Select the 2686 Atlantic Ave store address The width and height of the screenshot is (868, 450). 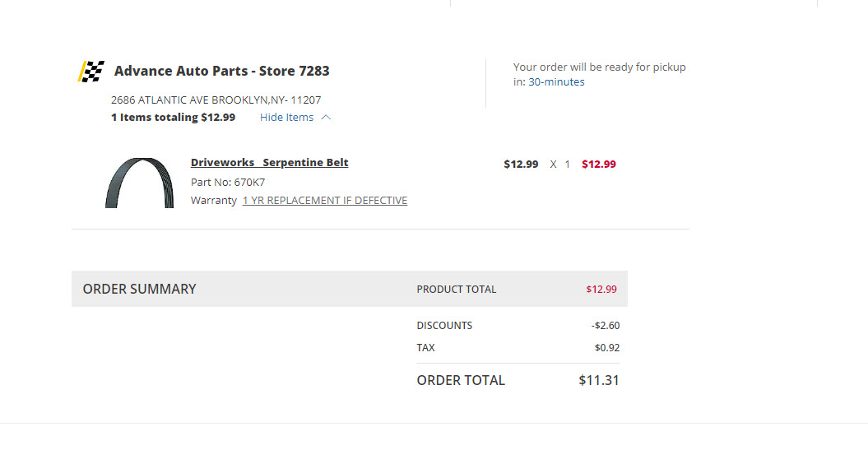click(x=216, y=100)
